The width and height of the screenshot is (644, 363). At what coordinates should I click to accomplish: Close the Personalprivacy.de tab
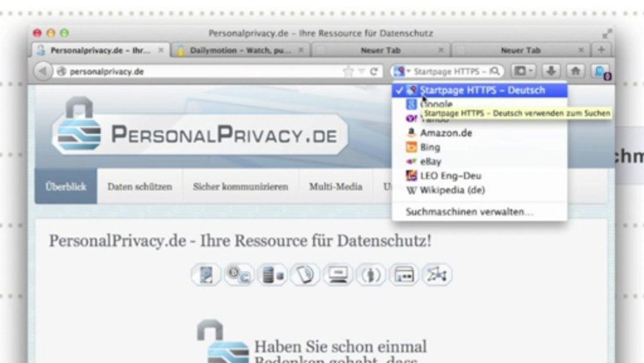[x=161, y=50]
